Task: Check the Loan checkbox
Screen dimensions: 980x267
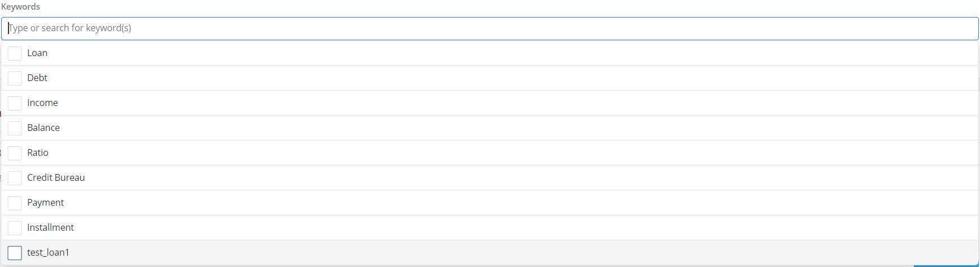Action: (15, 53)
